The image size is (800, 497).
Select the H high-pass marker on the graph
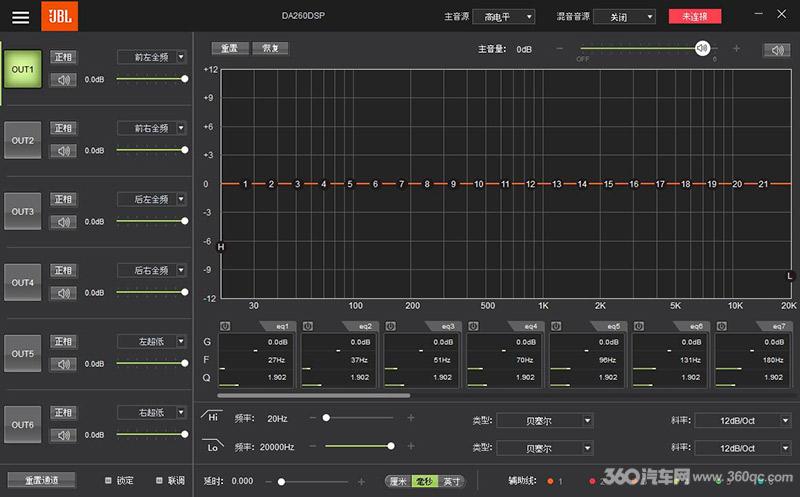tap(220, 247)
